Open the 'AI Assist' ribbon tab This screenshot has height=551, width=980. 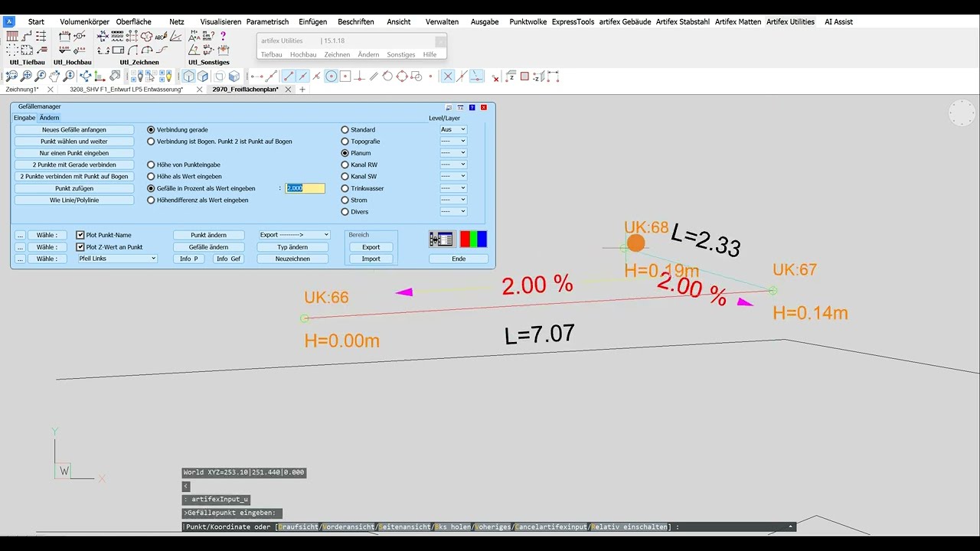(838, 21)
